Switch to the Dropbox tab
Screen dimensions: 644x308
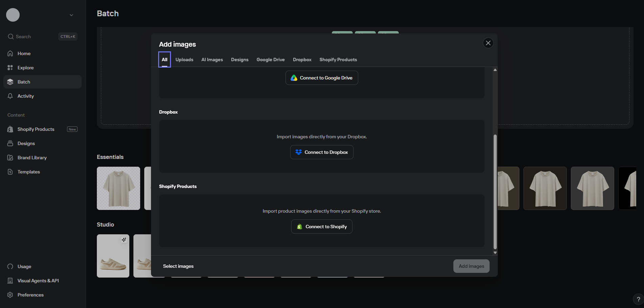[302, 60]
